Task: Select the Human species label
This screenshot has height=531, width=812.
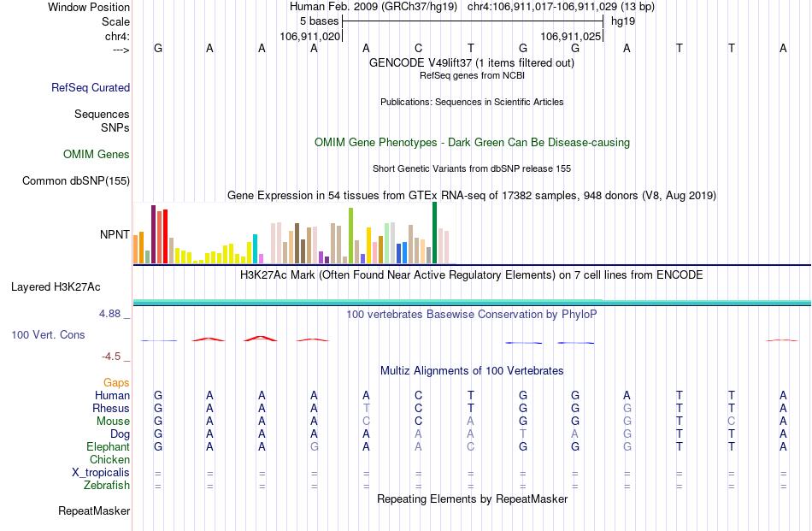Action: point(112,395)
